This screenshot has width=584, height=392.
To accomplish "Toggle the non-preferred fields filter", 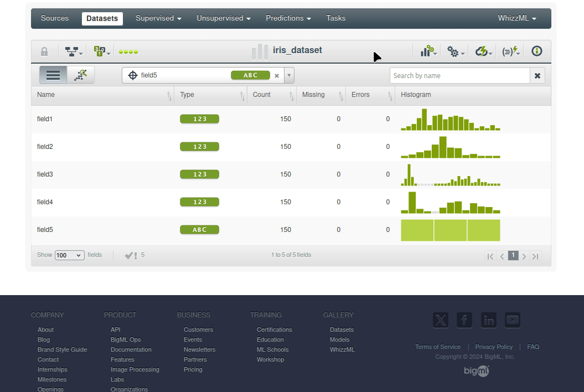I will (x=131, y=255).
